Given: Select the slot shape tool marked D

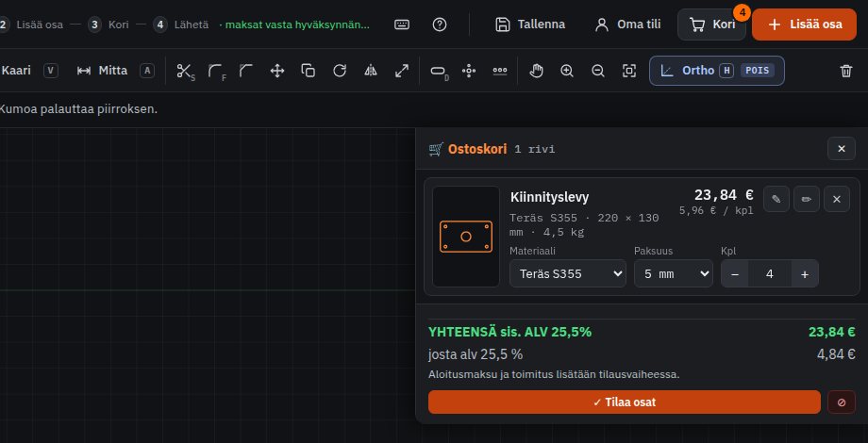Looking at the screenshot, I should (439, 71).
